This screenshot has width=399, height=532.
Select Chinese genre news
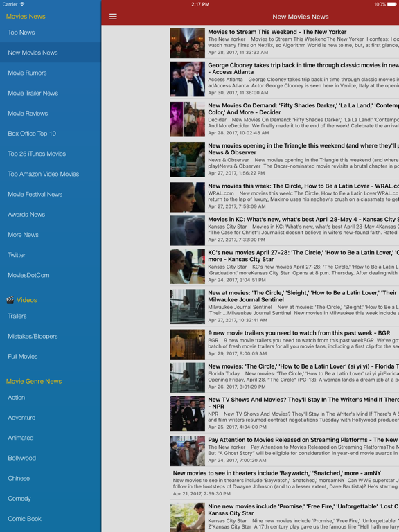coord(51,479)
